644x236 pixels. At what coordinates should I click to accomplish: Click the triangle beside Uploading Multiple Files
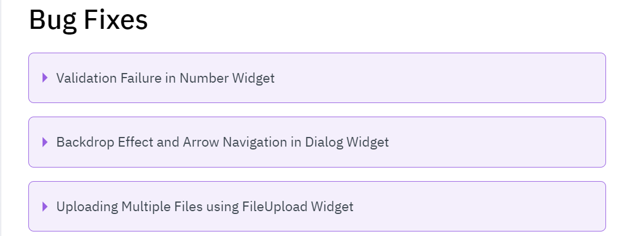(x=45, y=207)
